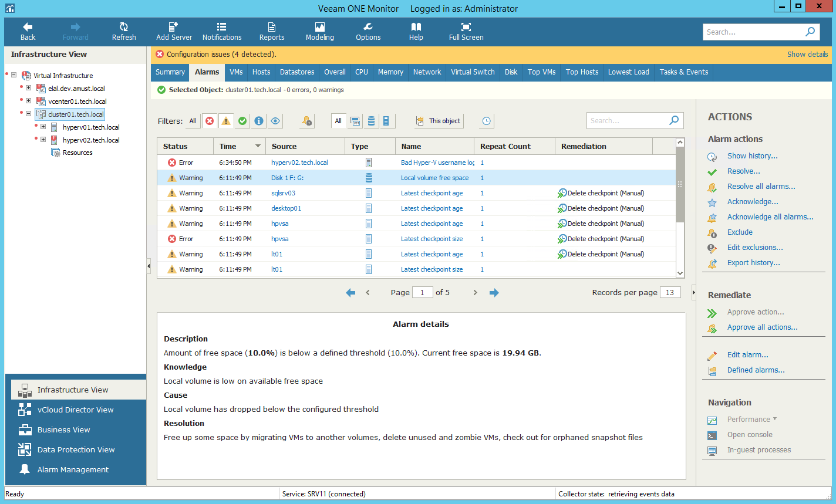The width and height of the screenshot is (836, 504).
Task: Open Data Protection View in sidebar
Action: [x=75, y=449]
